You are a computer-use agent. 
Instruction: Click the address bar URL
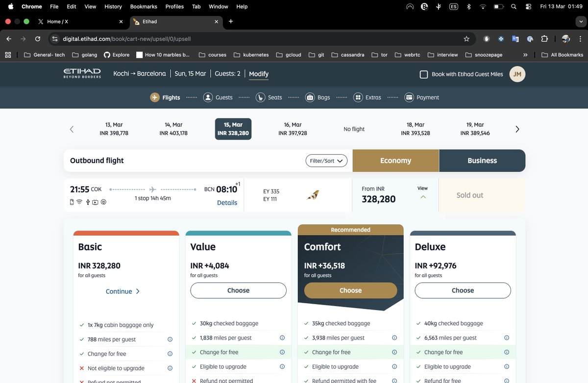pos(126,39)
